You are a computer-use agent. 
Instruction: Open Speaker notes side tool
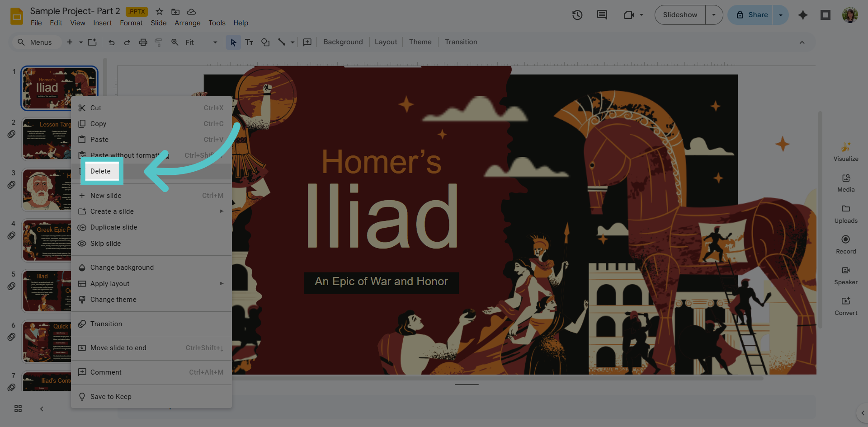click(846, 275)
